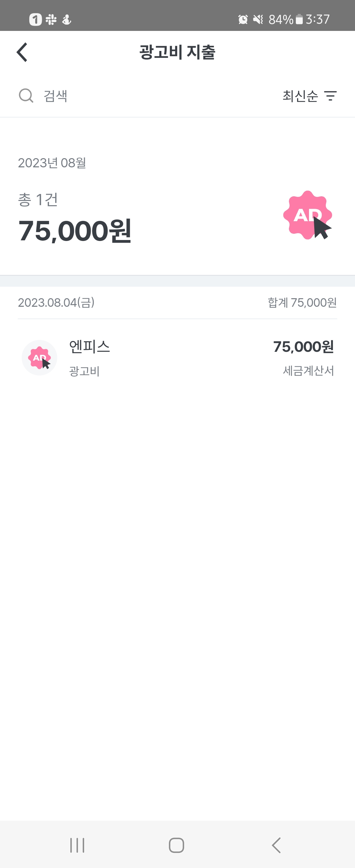Tap the 75,000원 amount for 엔피스
The image size is (355, 868).
tap(303, 347)
